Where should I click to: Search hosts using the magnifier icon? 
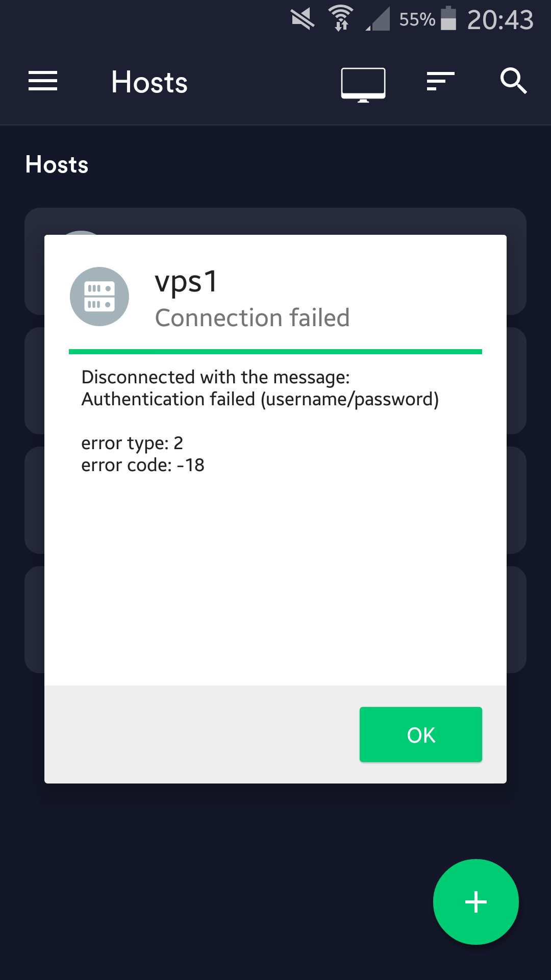point(513,81)
